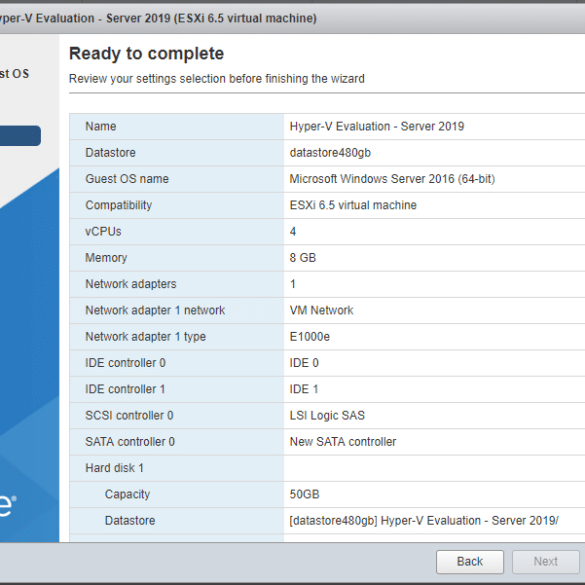Click 'ESXi 6.5 virtual machine' table value
Viewport: 585px width, 585px height.
(x=353, y=205)
